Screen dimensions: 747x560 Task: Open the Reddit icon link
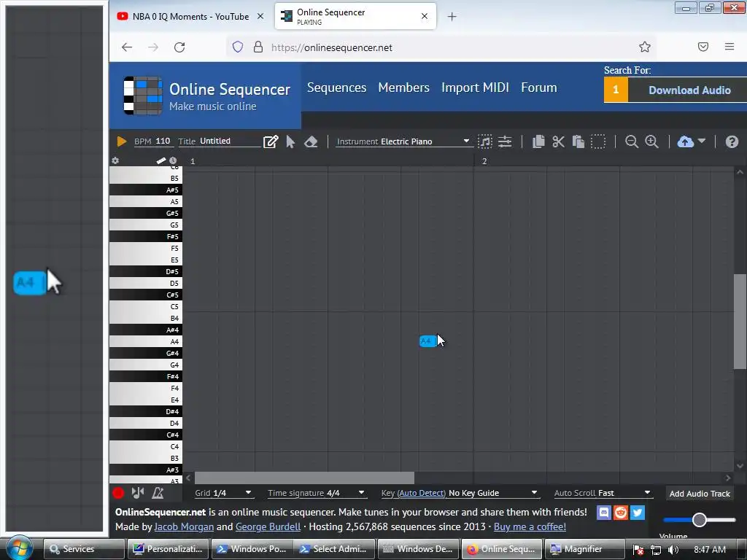pos(620,513)
